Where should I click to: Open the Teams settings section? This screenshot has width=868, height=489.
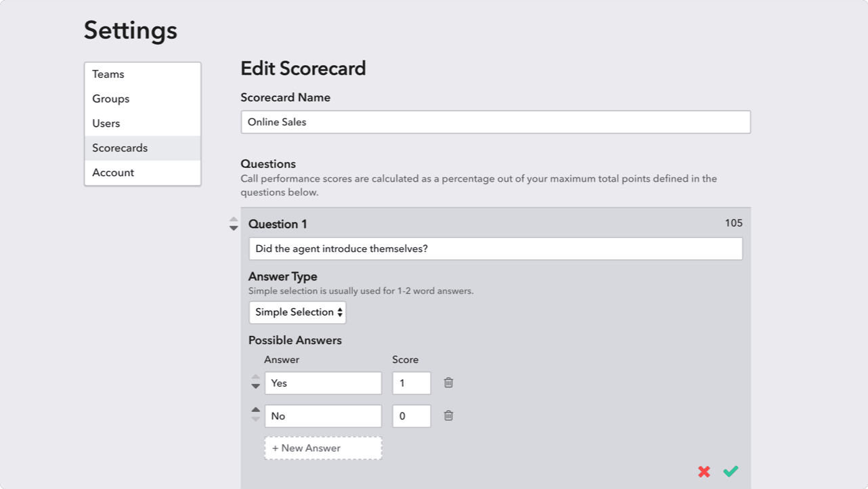(142, 75)
